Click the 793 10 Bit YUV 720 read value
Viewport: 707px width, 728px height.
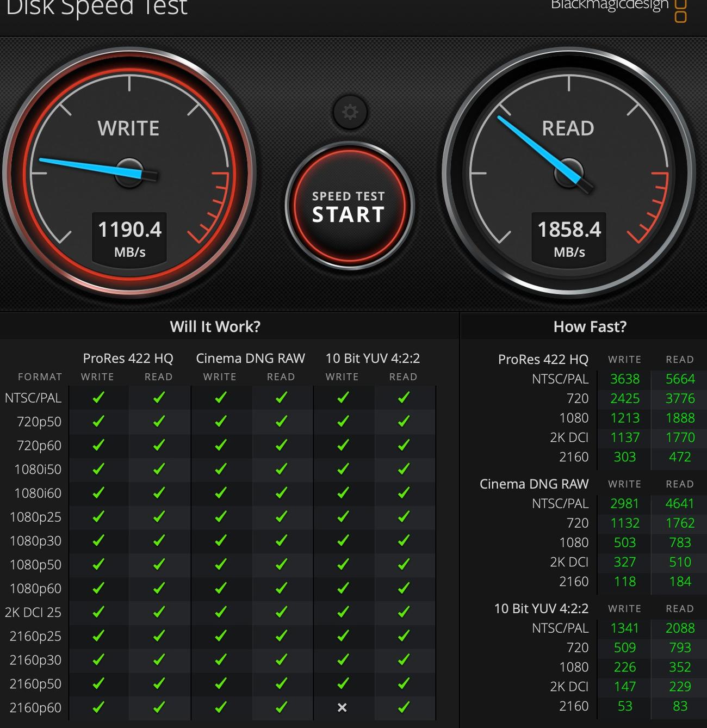point(680,647)
